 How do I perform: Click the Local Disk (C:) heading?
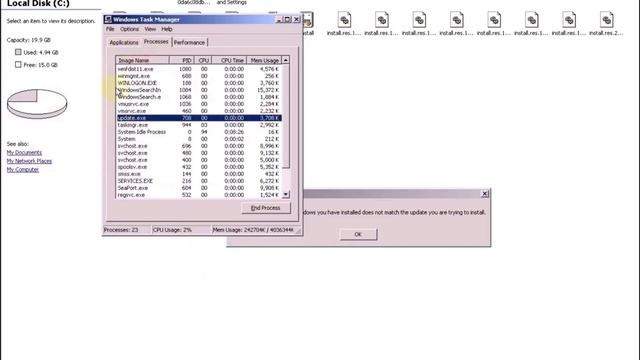[38, 4]
